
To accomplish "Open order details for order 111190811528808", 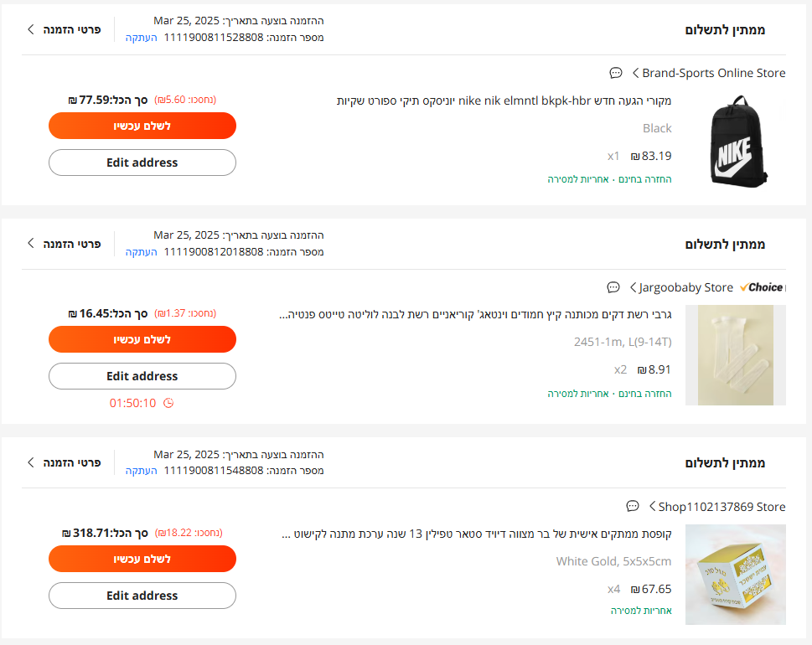I will (65, 29).
